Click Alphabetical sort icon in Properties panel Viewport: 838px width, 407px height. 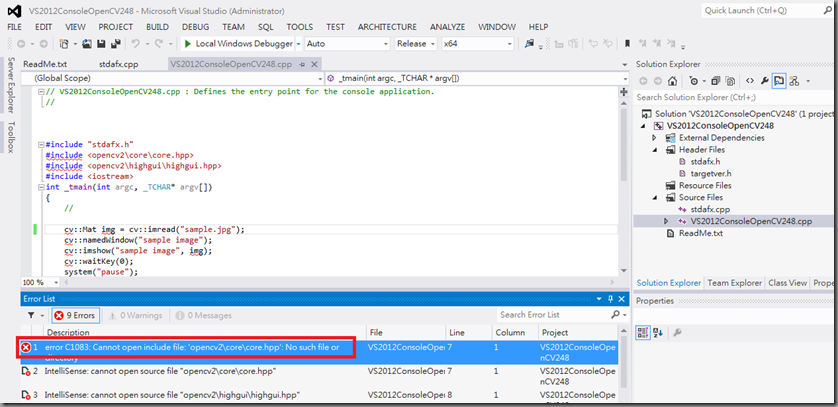coord(658,333)
